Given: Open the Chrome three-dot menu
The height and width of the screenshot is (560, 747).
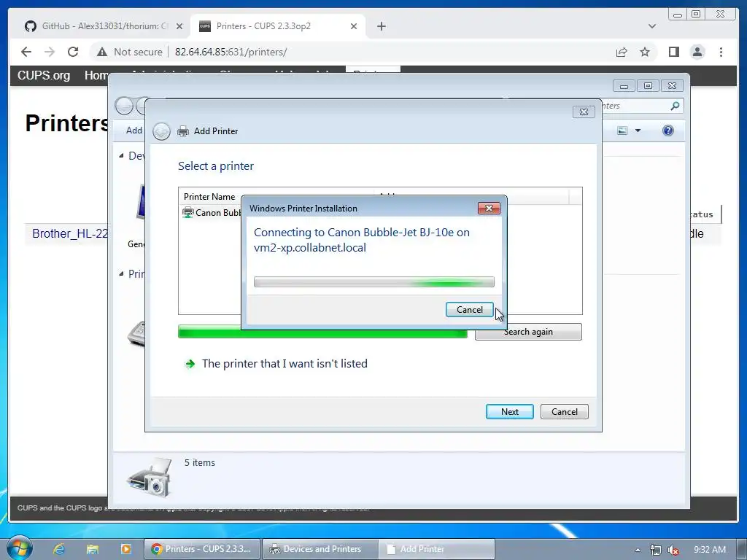Looking at the screenshot, I should (721, 52).
